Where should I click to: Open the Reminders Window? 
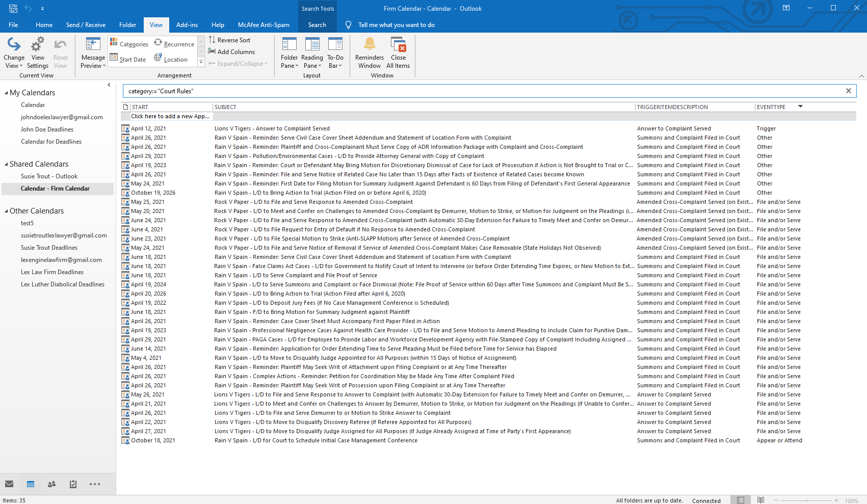(370, 52)
